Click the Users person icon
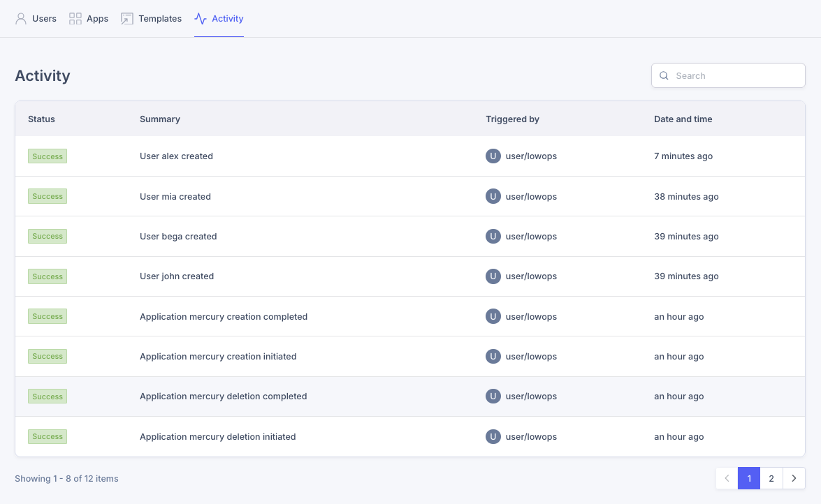 click(x=21, y=19)
